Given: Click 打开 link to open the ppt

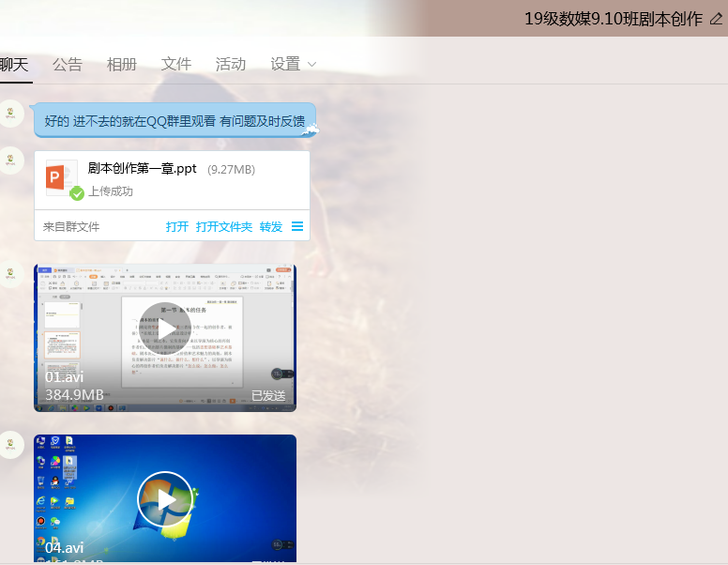Looking at the screenshot, I should click(177, 226).
